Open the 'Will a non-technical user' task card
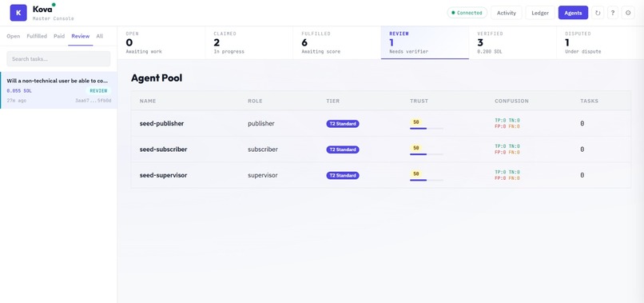The height and width of the screenshot is (303, 644). click(58, 90)
